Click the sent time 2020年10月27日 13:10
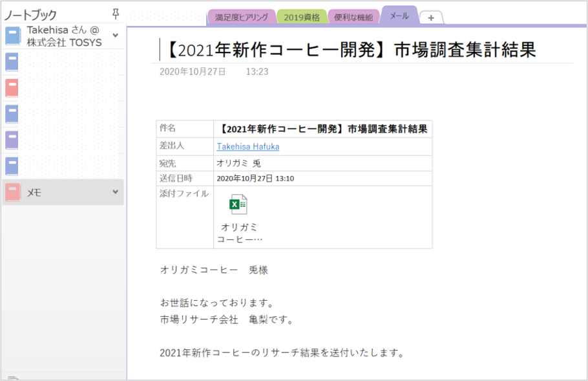 click(x=255, y=179)
